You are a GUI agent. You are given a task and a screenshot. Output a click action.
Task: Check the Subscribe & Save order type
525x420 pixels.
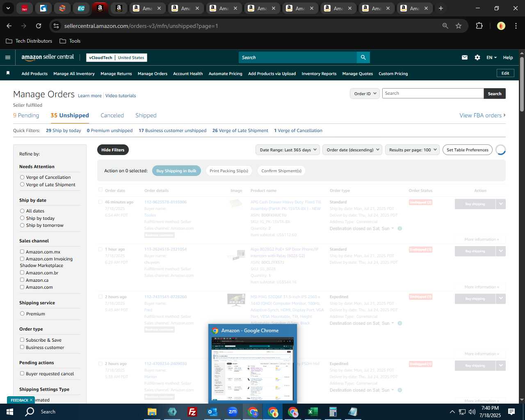[22, 340]
